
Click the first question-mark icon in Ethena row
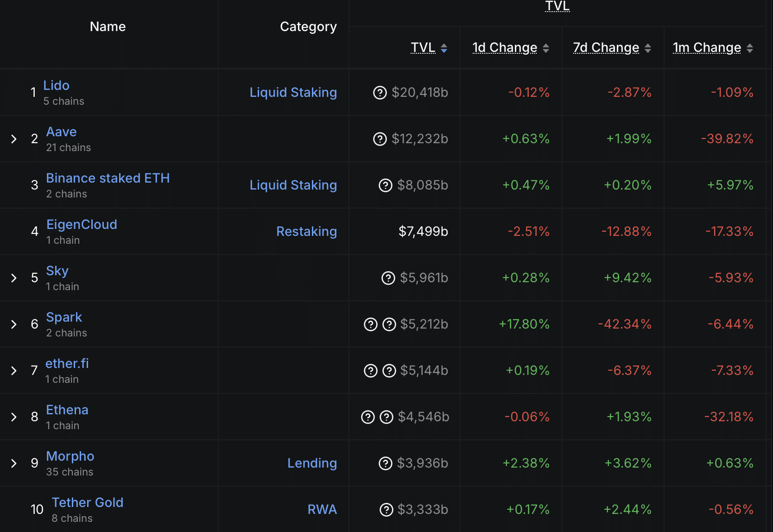coord(368,417)
